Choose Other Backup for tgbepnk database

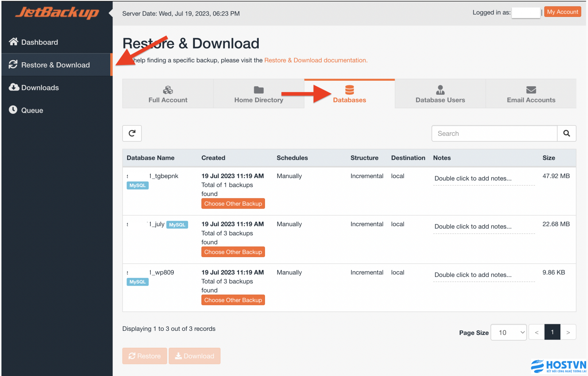click(x=233, y=204)
